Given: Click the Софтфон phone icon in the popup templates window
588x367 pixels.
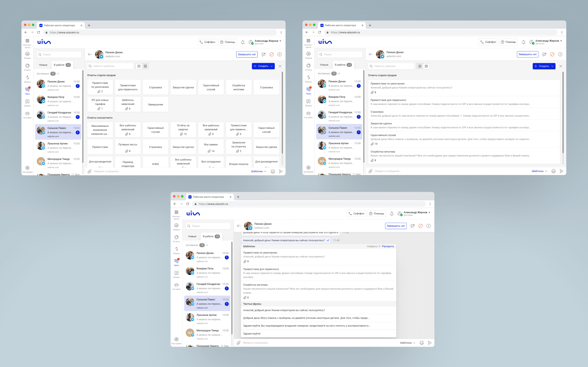Looking at the screenshot, I should [350, 214].
